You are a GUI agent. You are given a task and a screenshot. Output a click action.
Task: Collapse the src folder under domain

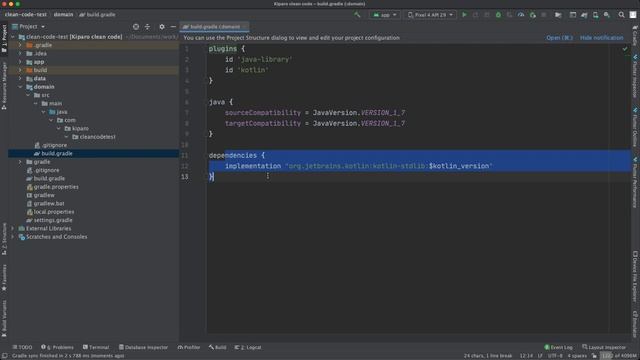[28, 95]
